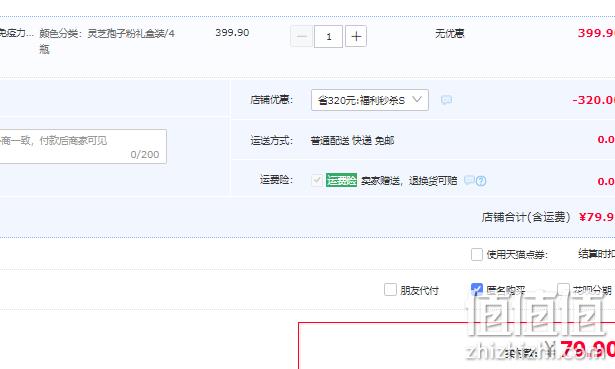Check the 朋友代付 option
Viewport: 615px width, 369px height.
click(390, 290)
